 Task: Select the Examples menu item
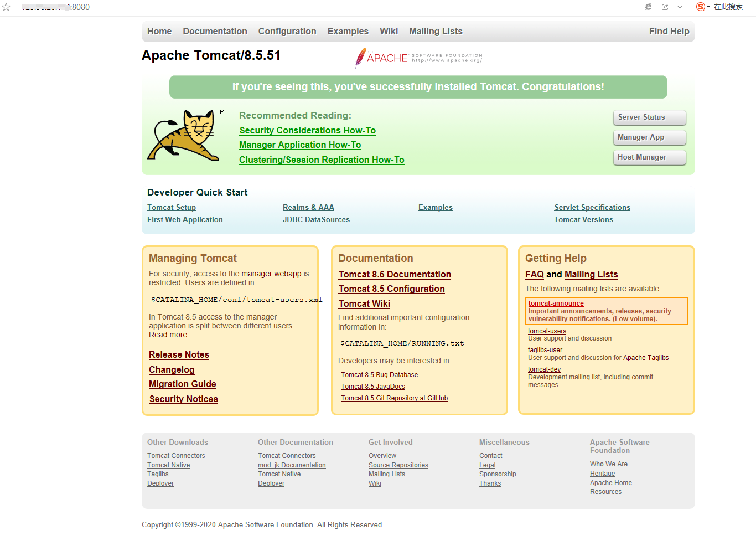[348, 31]
